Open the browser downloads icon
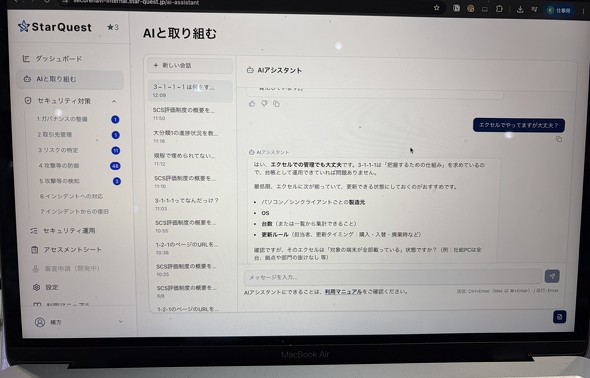 point(520,9)
